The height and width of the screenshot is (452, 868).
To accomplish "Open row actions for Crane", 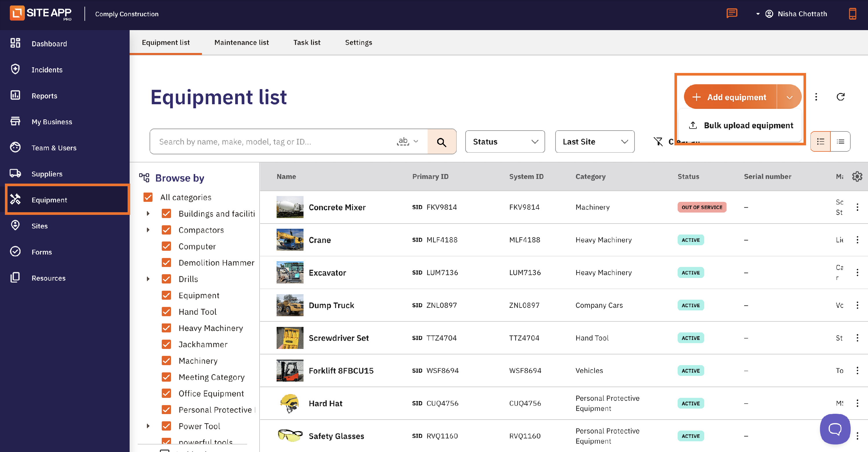I will pos(857,240).
